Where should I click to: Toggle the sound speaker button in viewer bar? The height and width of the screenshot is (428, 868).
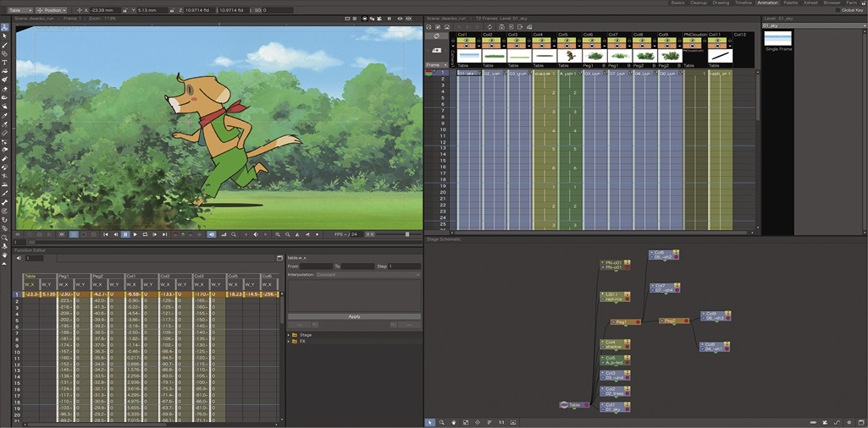pos(212,234)
